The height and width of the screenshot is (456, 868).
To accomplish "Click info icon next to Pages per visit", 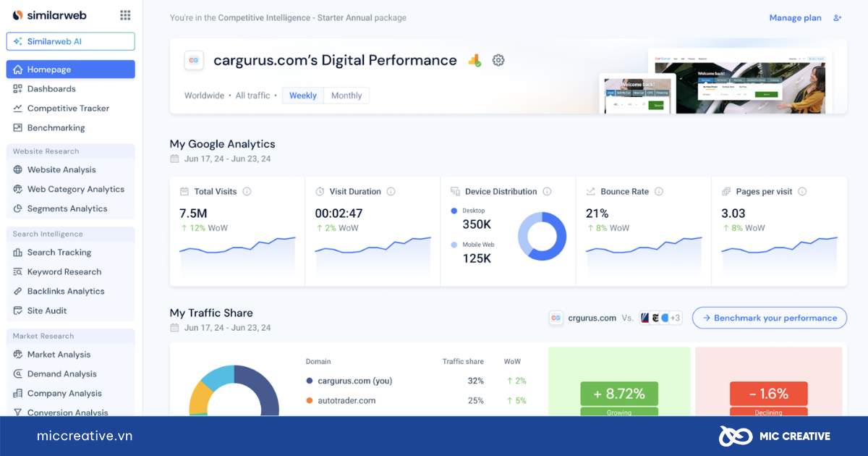I will [x=802, y=192].
